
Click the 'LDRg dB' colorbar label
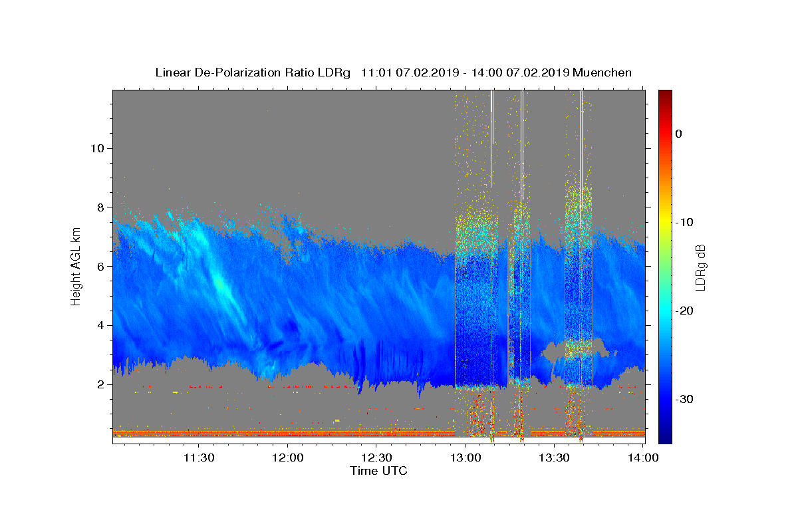click(x=700, y=267)
